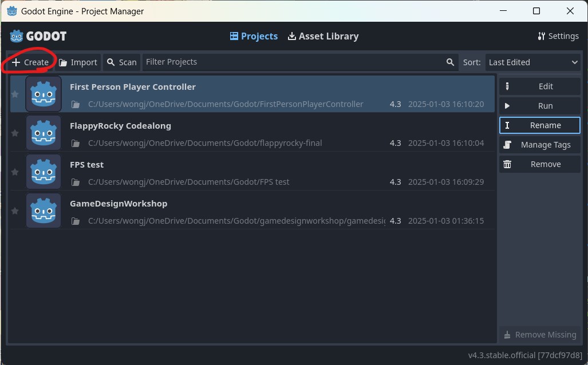This screenshot has height=365, width=588.
Task: Click the Edit pencil-like tool icon
Action: click(507, 86)
